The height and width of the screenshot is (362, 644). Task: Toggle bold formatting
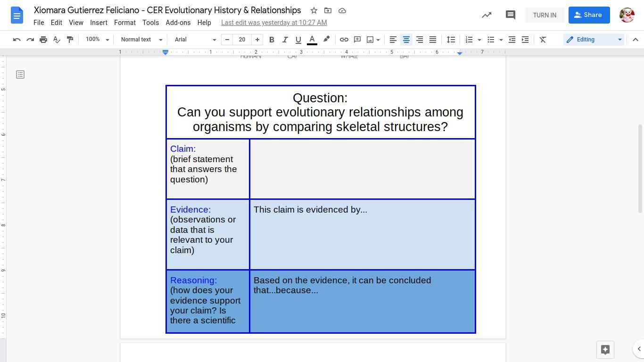(272, 40)
